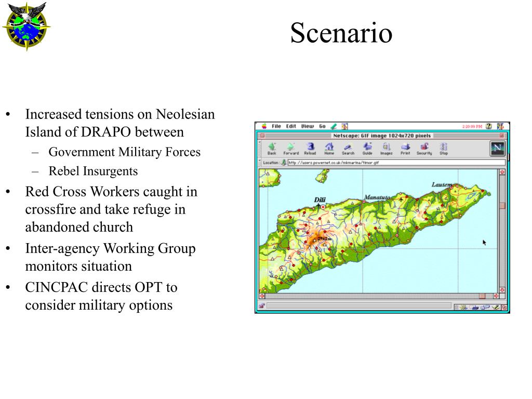
Task: Close the Netscape window with close box
Action: point(262,136)
